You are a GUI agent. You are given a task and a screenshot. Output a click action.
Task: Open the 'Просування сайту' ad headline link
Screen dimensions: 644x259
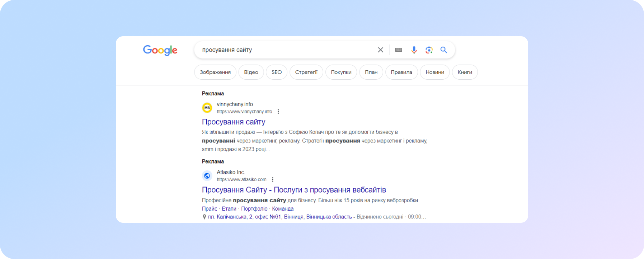coord(233,122)
